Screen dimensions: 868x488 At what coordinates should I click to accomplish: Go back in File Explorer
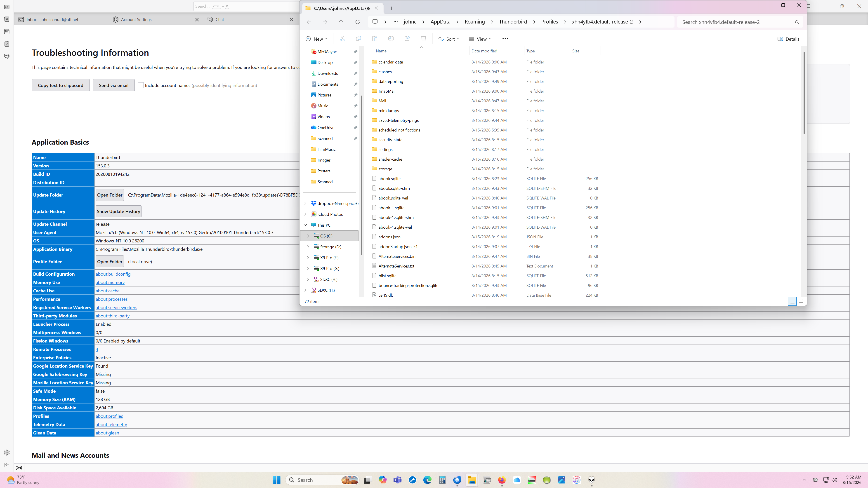[309, 22]
